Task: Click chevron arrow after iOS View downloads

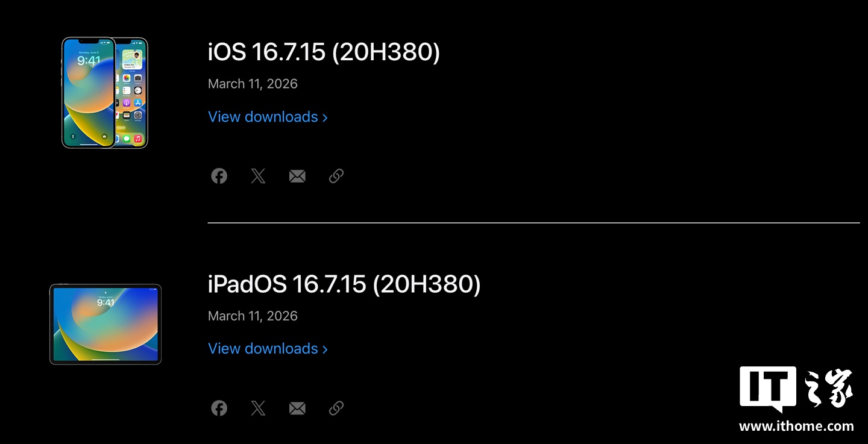Action: pos(325,117)
